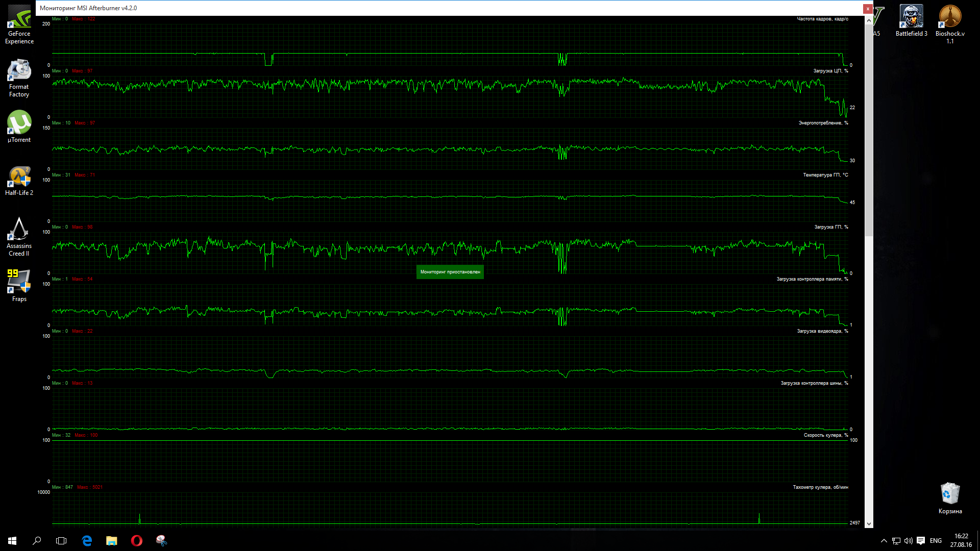Screen dimensions: 980x551
Task: Launch Battlefield 3 desktop icon
Action: (x=911, y=18)
